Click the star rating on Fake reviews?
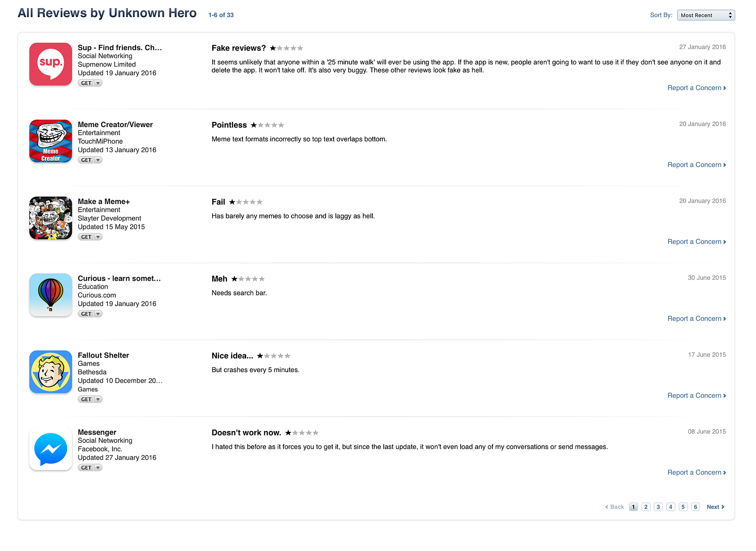 (286, 48)
